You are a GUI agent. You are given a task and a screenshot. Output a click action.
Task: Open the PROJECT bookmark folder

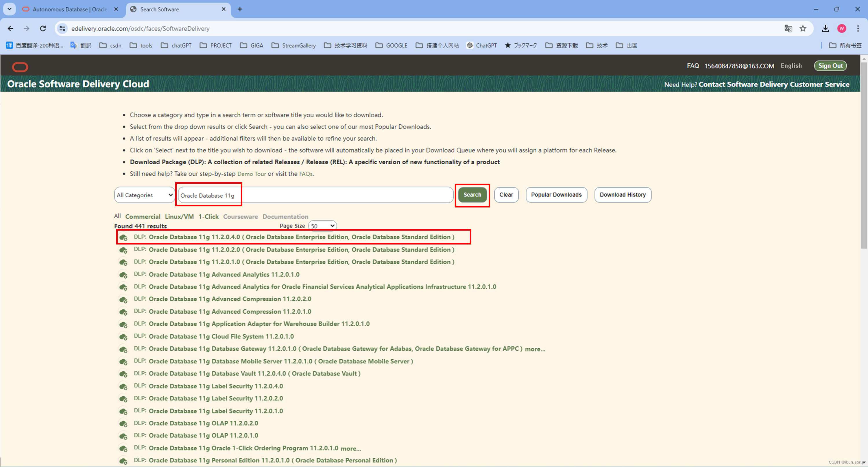(x=216, y=45)
